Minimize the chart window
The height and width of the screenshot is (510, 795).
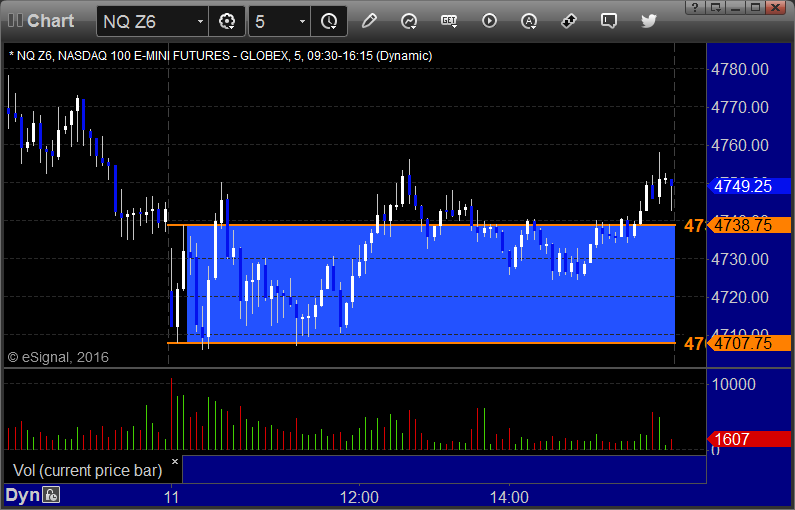coord(736,7)
